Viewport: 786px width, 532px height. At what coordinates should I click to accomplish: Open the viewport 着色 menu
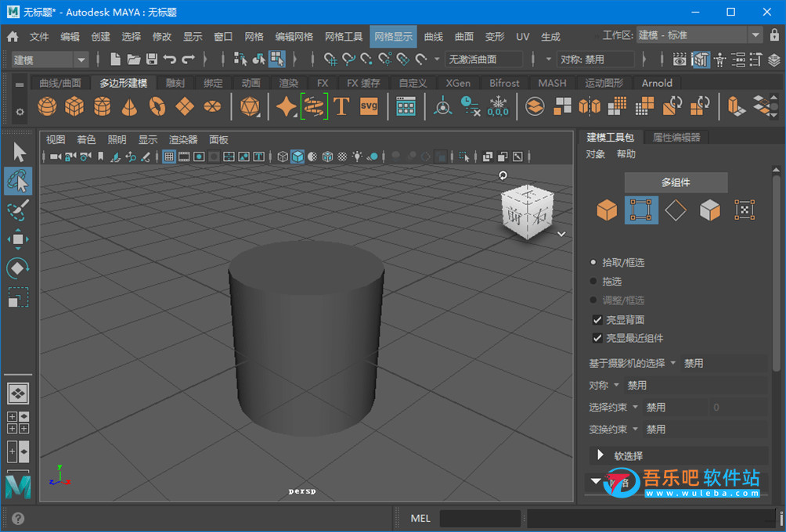coord(86,140)
